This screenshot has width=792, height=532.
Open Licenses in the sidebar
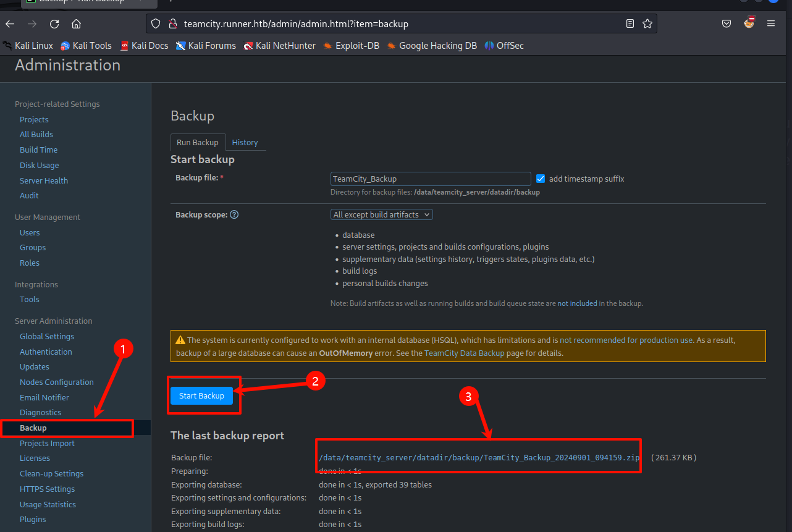pyautogui.click(x=35, y=458)
